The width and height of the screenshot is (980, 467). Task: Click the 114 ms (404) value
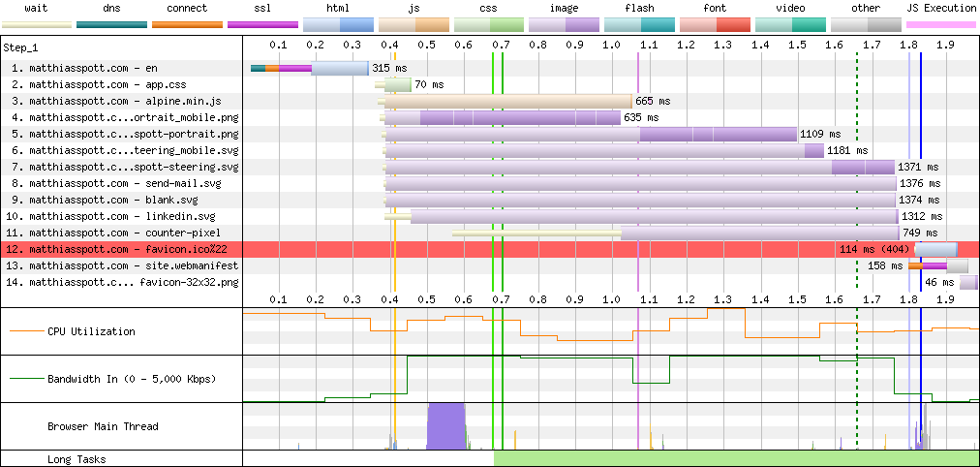click(875, 249)
